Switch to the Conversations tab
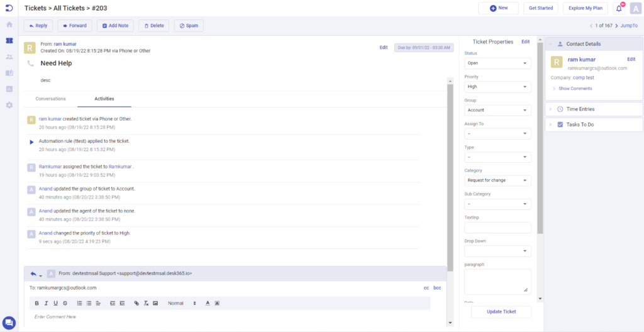This screenshot has width=644, height=332. pyautogui.click(x=50, y=99)
